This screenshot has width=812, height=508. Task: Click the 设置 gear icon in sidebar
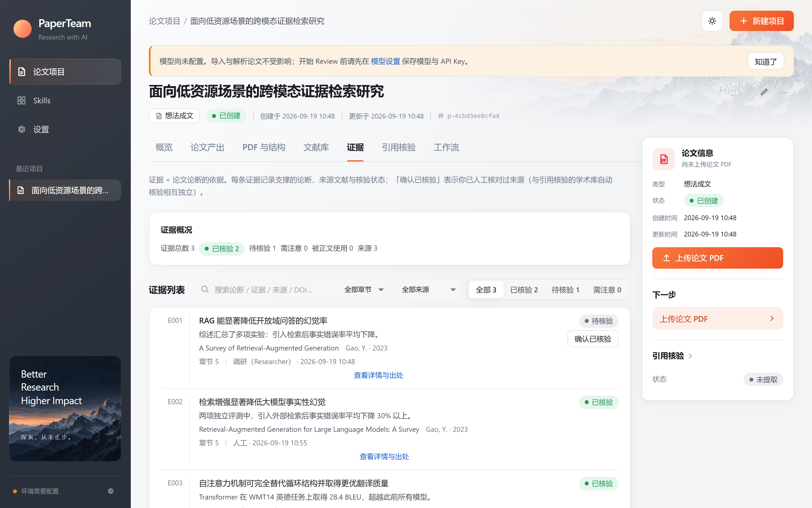click(x=21, y=129)
